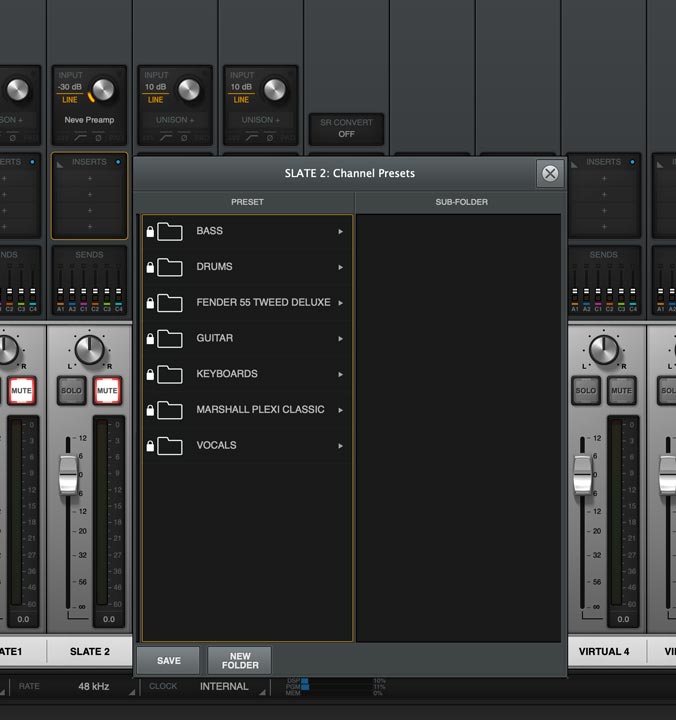Unmute the Slate 2 channel
Viewport: 676px width, 720px height.
[107, 391]
